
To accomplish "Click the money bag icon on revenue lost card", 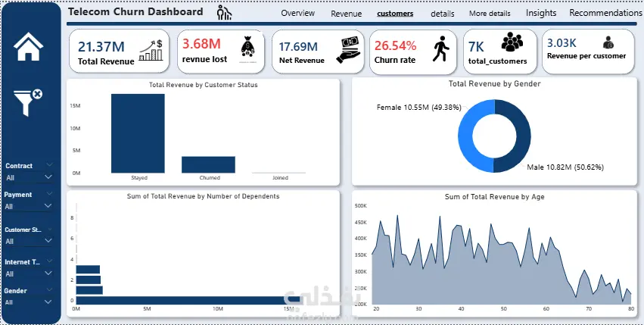I will click(x=247, y=49).
